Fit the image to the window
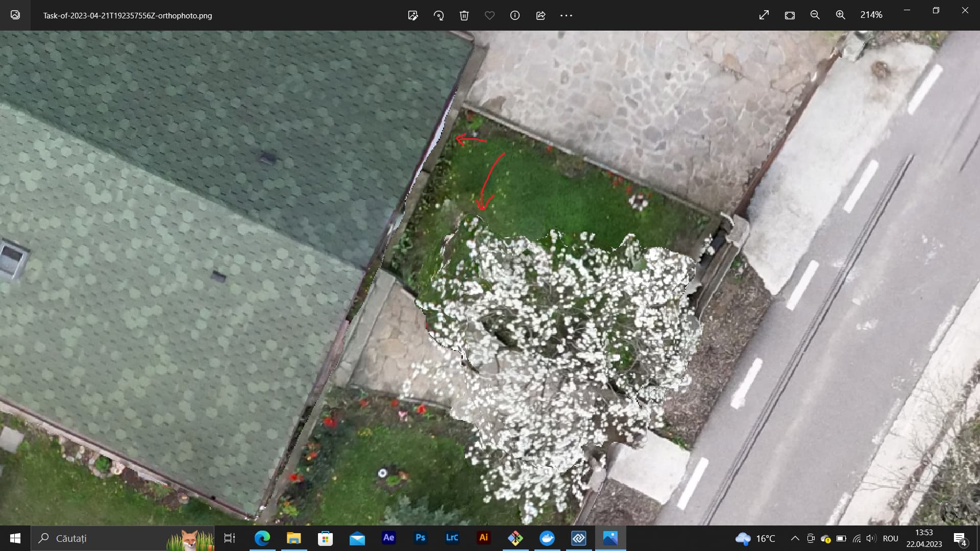 click(790, 15)
